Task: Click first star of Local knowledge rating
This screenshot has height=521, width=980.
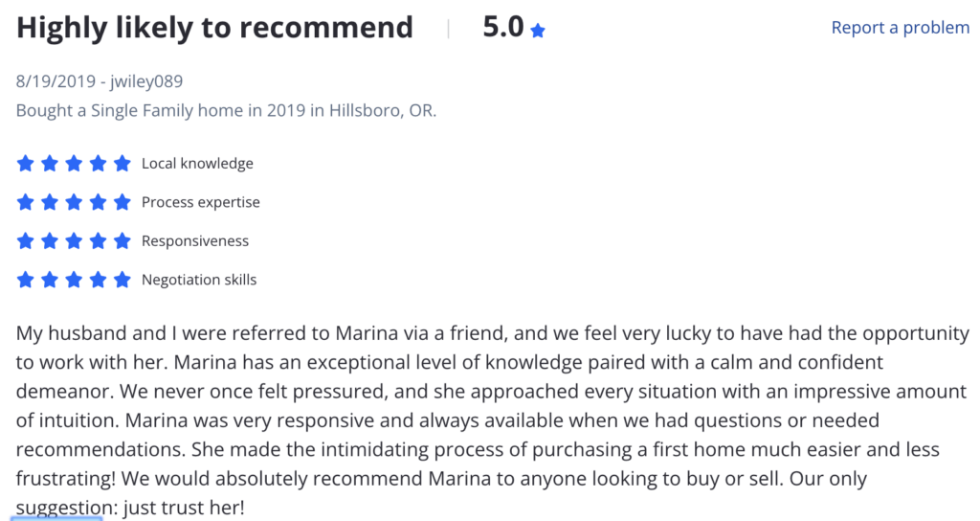Action: [x=25, y=163]
